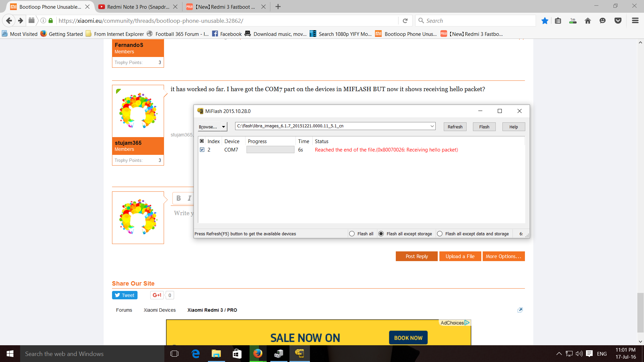Switch to Redmi Note 3 Pro tab
Image resolution: width=644 pixels, height=362 pixels.
(138, 7)
